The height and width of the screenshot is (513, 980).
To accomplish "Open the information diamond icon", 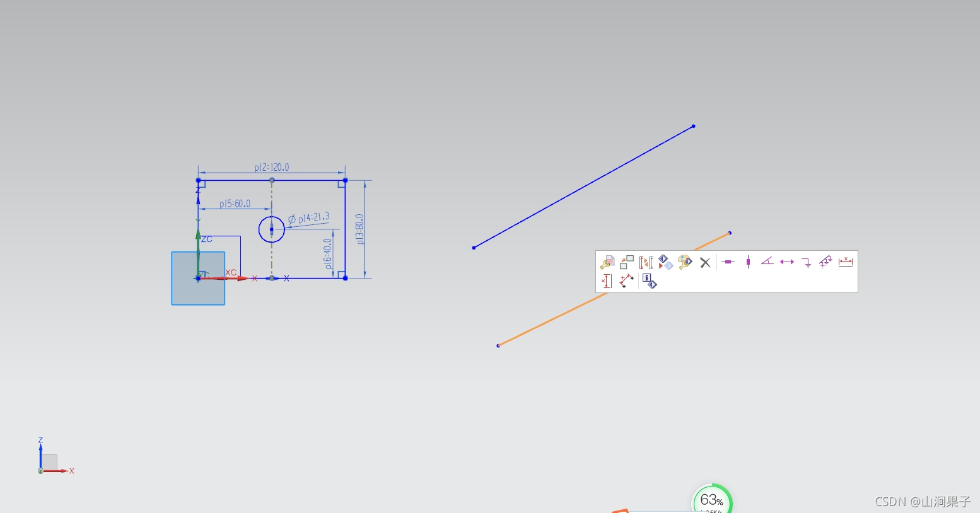I will [x=650, y=281].
